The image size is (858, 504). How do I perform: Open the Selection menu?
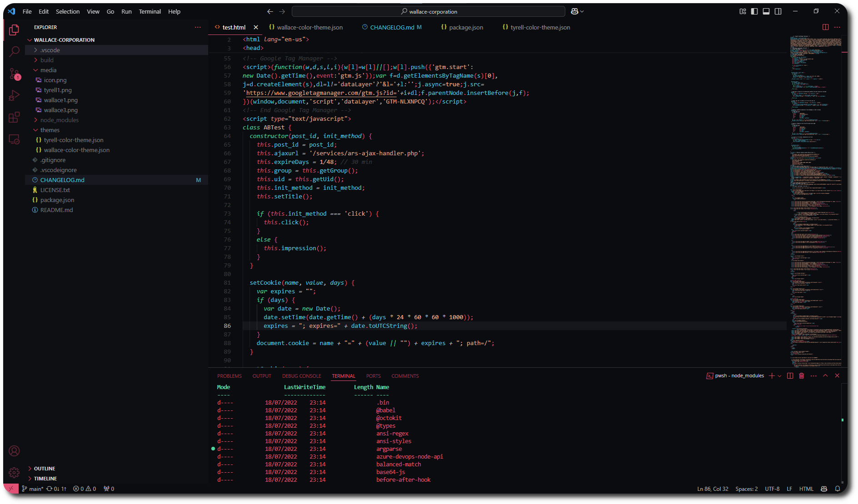pos(68,11)
